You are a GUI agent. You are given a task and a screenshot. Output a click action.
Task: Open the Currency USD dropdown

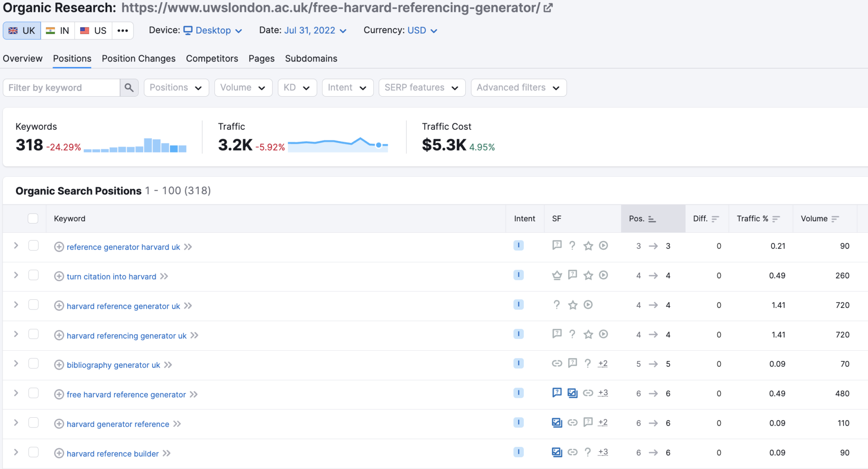click(422, 31)
